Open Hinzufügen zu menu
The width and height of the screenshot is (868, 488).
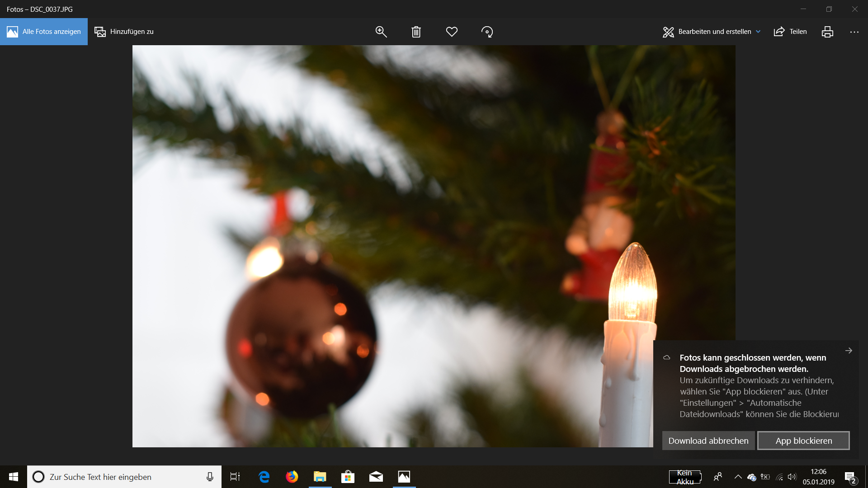[124, 32]
